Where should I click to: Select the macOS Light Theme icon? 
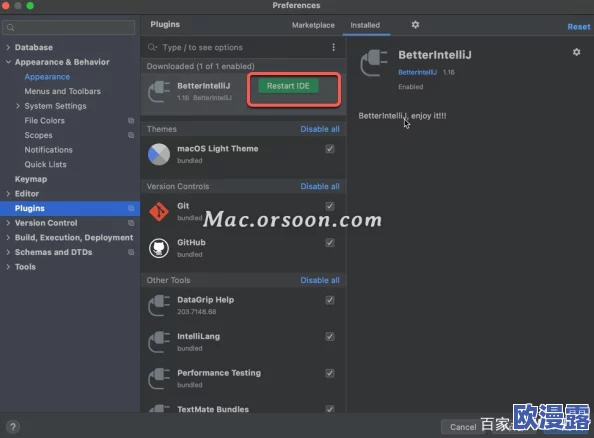[x=159, y=154]
